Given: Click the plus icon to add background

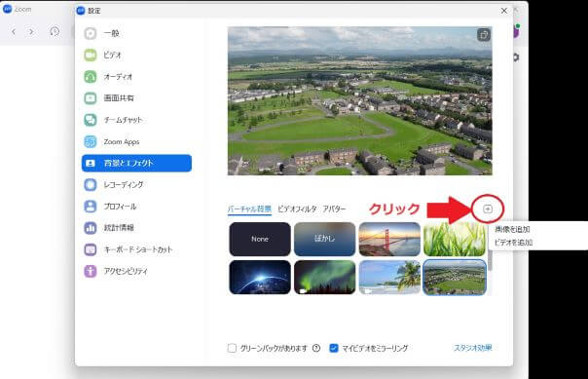Looking at the screenshot, I should coord(488,209).
